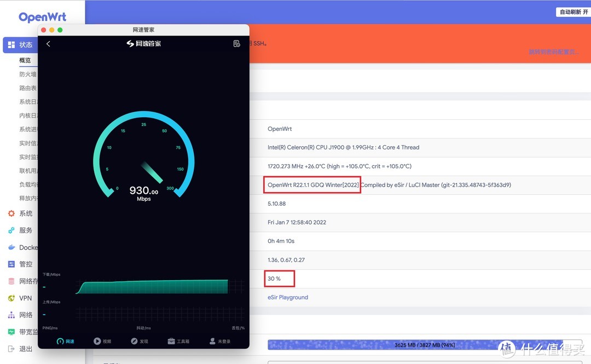Click the local time Fri Jan 7 value

coord(297,222)
